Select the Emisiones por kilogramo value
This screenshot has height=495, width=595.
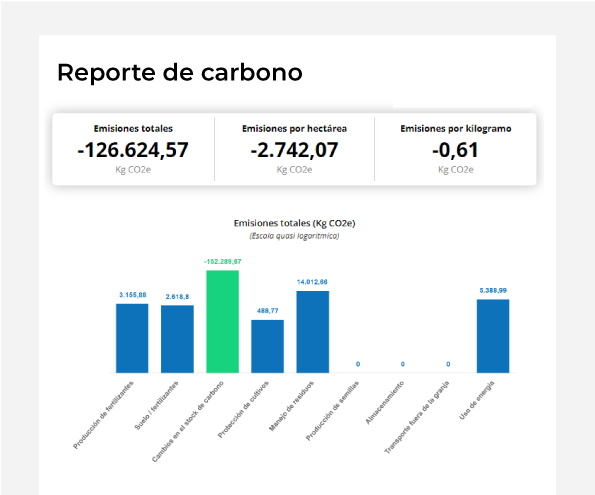[x=455, y=150]
